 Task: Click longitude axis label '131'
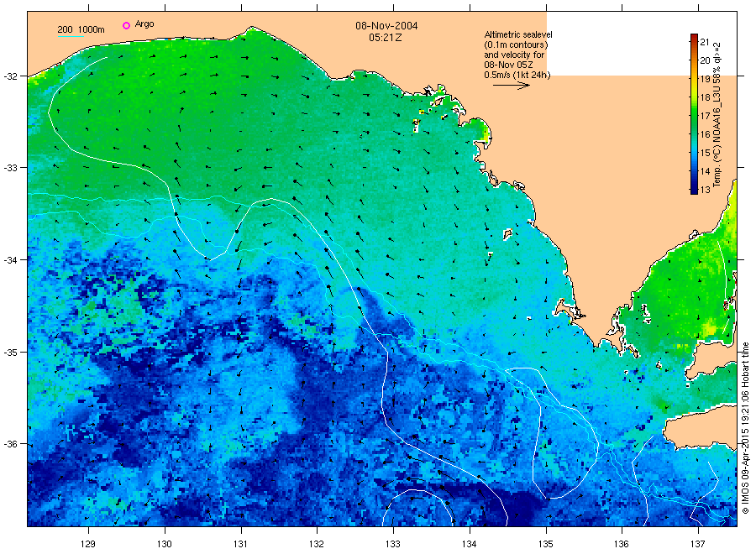240,545
